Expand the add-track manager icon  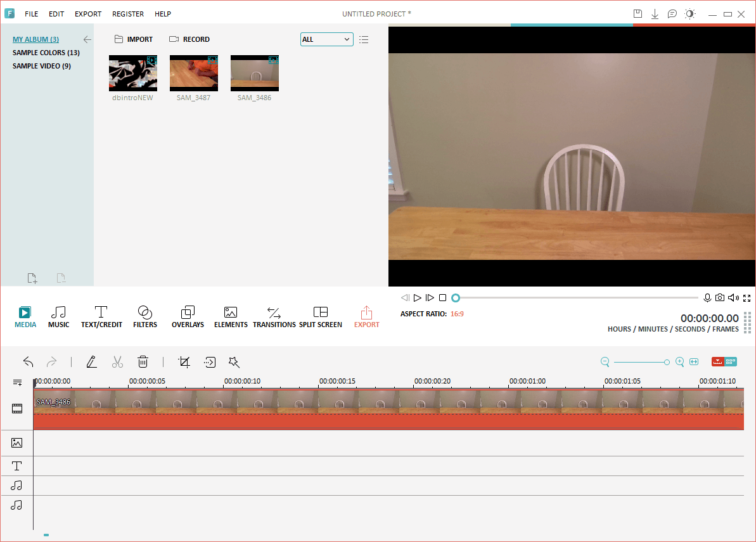(17, 382)
